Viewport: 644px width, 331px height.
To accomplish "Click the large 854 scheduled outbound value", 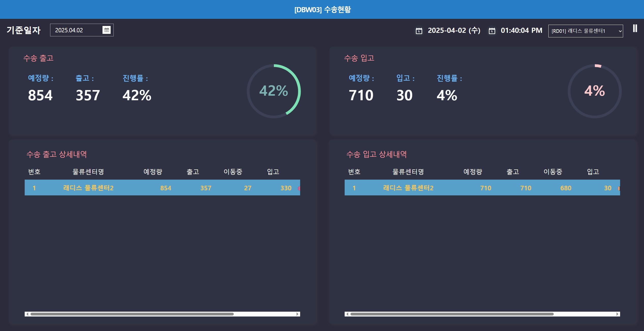I will [40, 95].
